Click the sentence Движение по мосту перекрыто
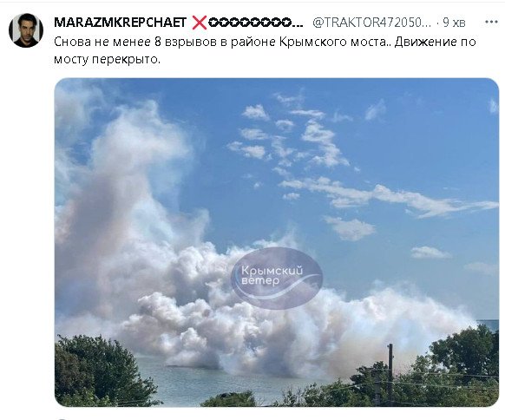The image size is (505, 420). 265,50
